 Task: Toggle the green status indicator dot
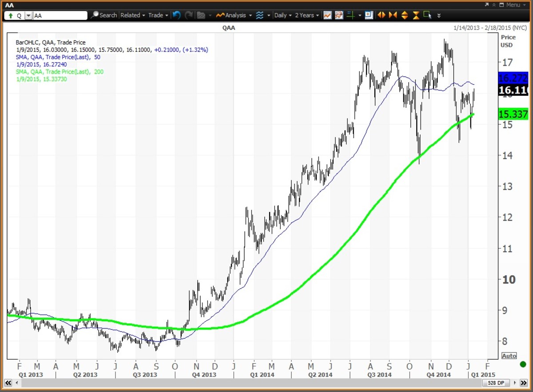[522, 364]
